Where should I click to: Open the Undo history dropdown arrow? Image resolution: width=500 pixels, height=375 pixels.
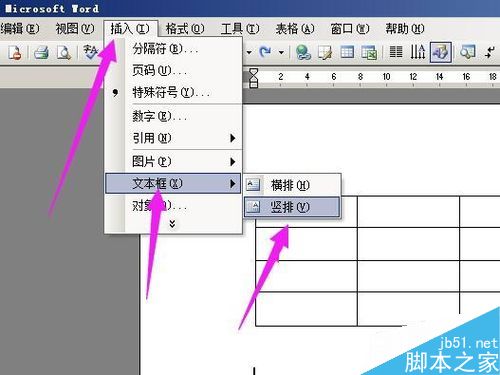[x=249, y=52]
